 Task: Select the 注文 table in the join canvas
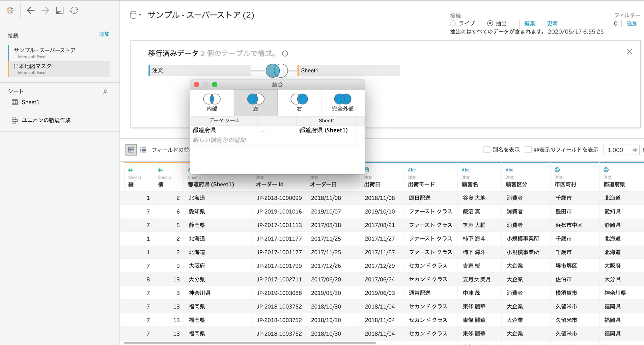[x=200, y=70]
